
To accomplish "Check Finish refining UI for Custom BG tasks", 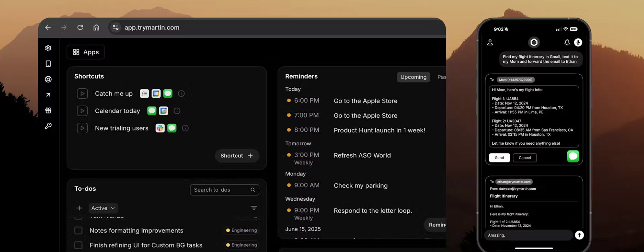I will 78,245.
